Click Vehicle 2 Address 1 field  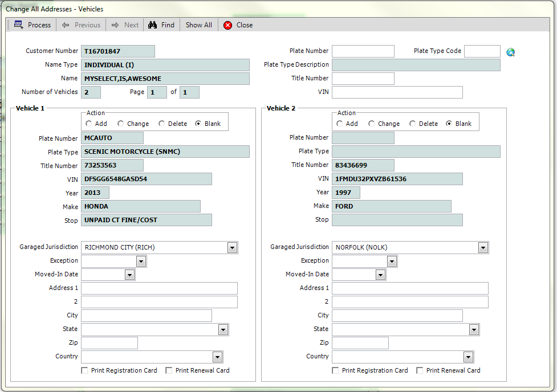(x=410, y=288)
